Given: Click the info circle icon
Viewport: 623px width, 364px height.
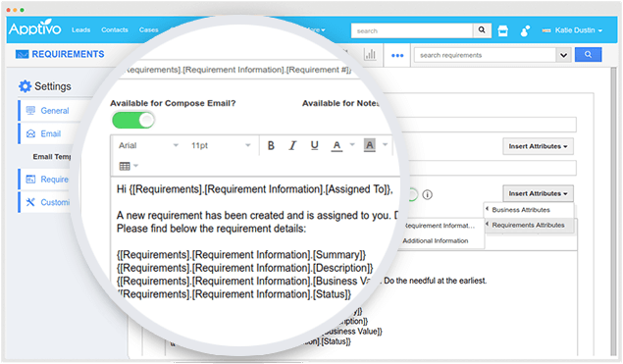Looking at the screenshot, I should coord(427,194).
